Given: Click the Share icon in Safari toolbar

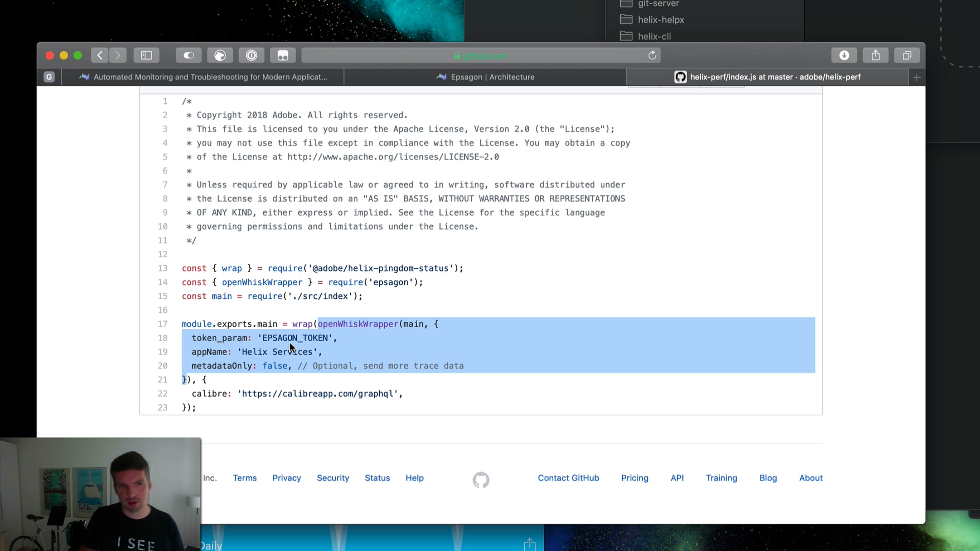Looking at the screenshot, I should pyautogui.click(x=875, y=55).
